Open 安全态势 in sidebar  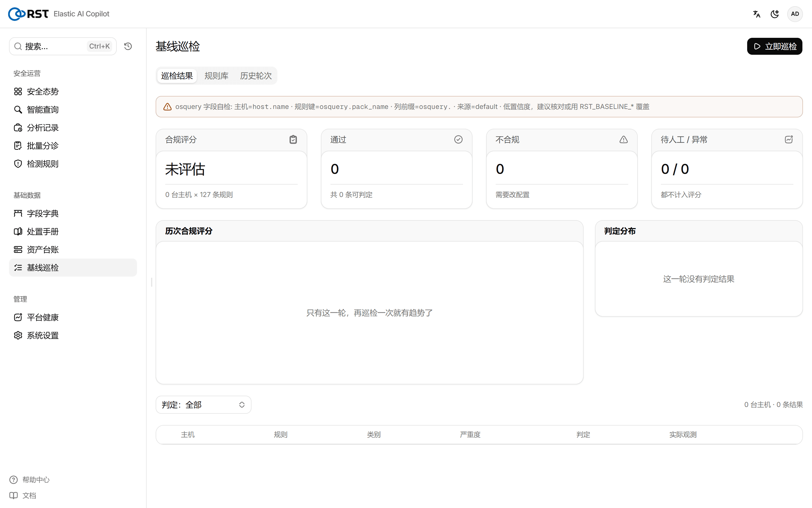73,91
